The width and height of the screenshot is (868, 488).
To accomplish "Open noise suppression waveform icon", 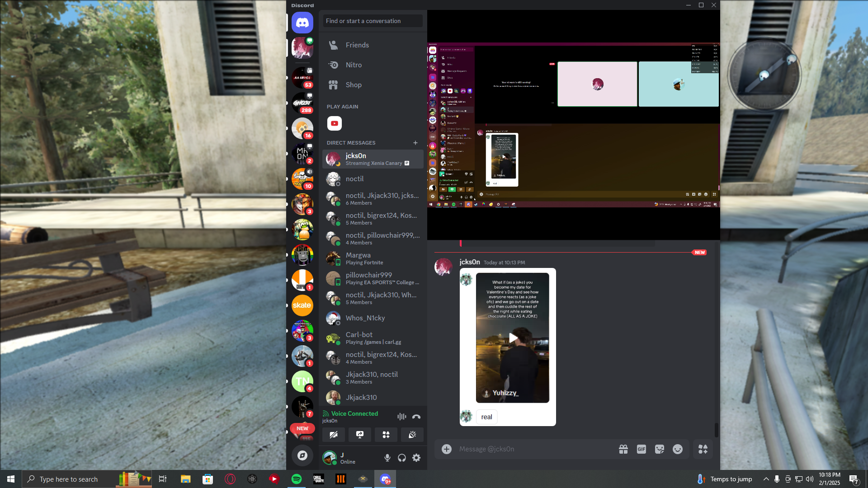I will 401,417.
